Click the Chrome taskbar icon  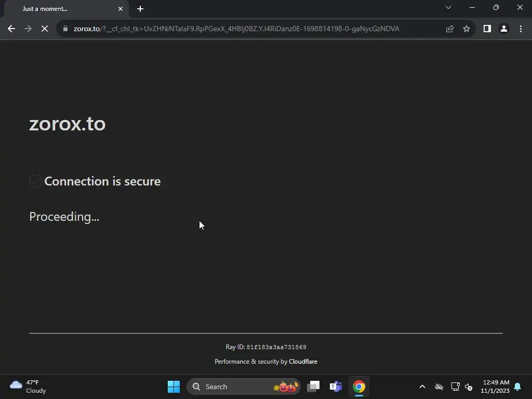(358, 387)
